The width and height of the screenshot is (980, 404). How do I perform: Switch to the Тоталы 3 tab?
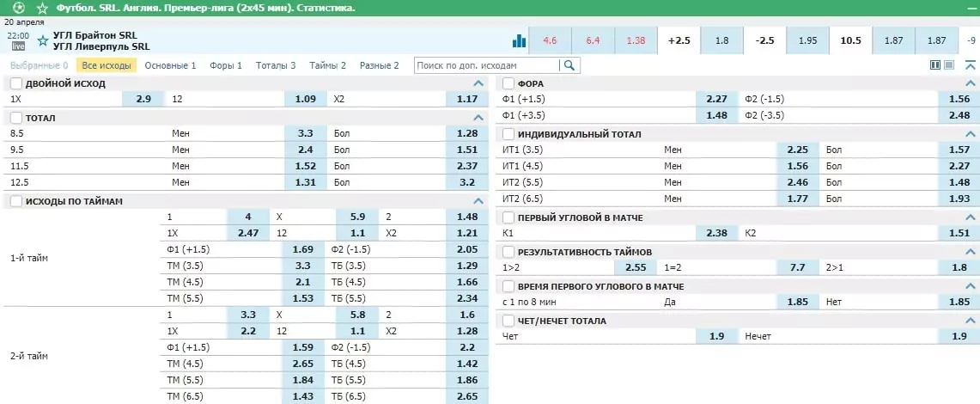(276, 65)
